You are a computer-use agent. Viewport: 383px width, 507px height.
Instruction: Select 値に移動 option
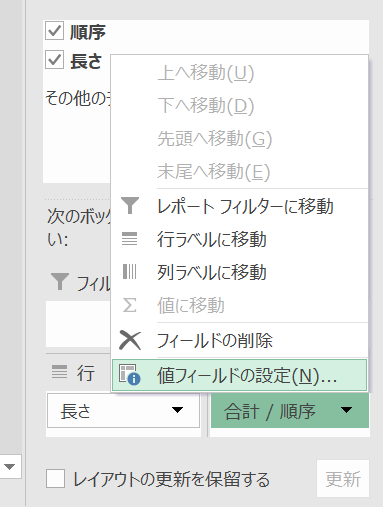(240, 305)
